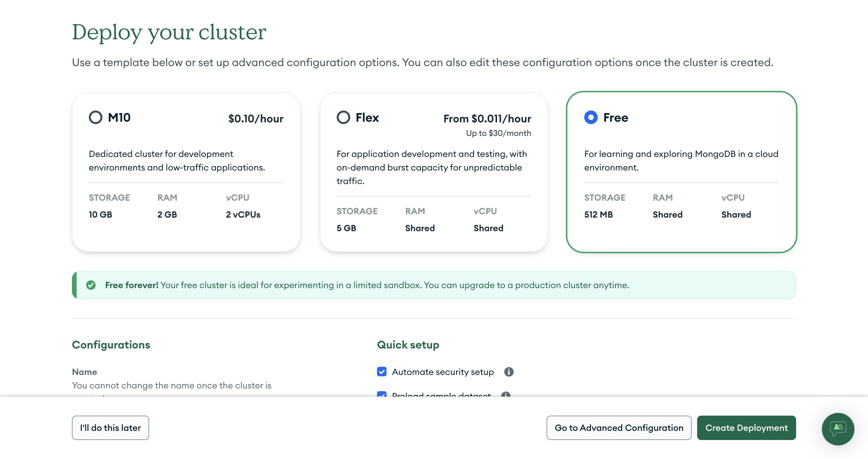Open Go to Advanced Configuration
This screenshot has height=459, width=868.
(x=619, y=428)
